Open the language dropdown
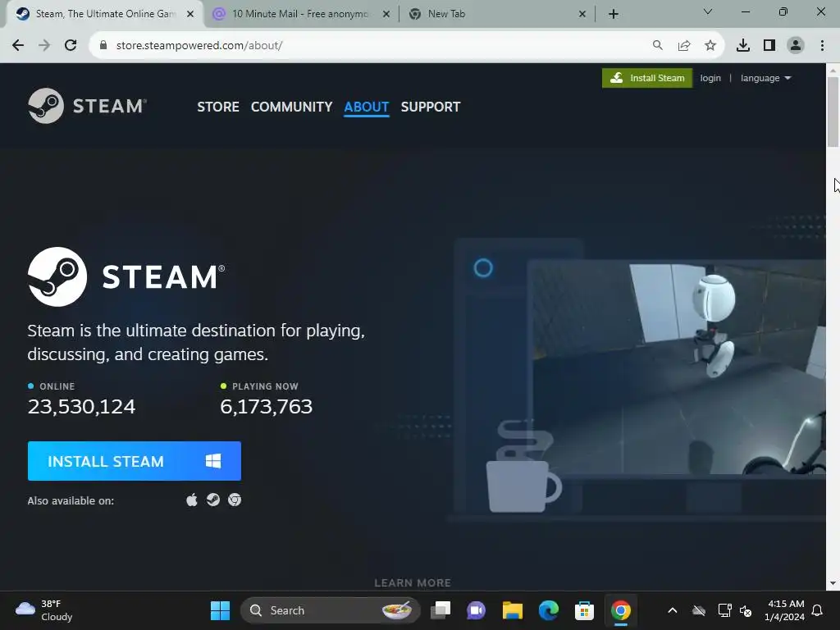The height and width of the screenshot is (630, 840). click(x=765, y=78)
